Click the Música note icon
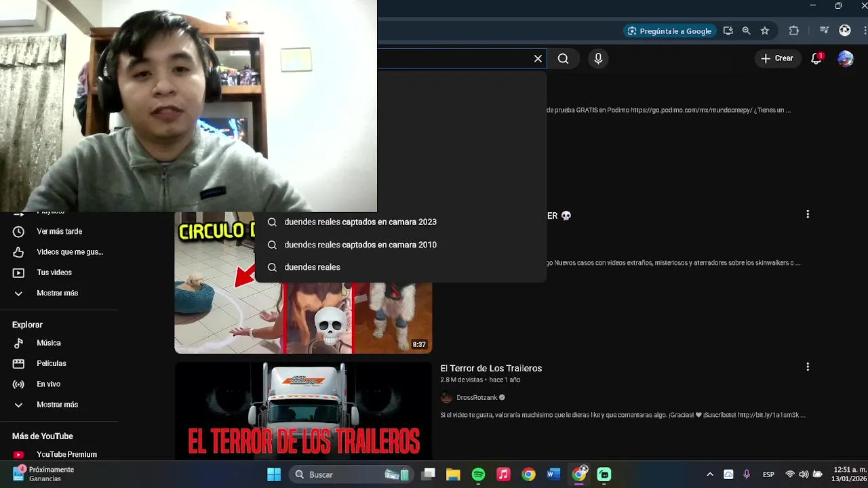868x488 pixels. (x=18, y=343)
